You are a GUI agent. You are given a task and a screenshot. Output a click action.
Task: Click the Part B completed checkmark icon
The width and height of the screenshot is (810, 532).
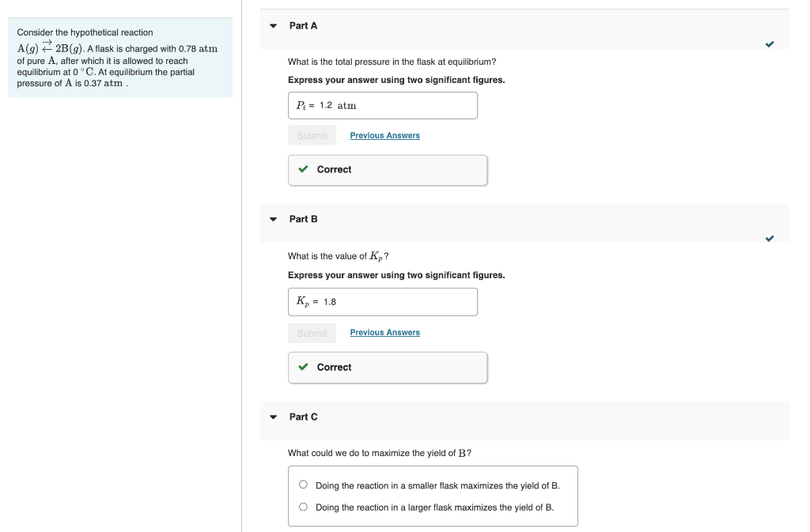tap(770, 238)
